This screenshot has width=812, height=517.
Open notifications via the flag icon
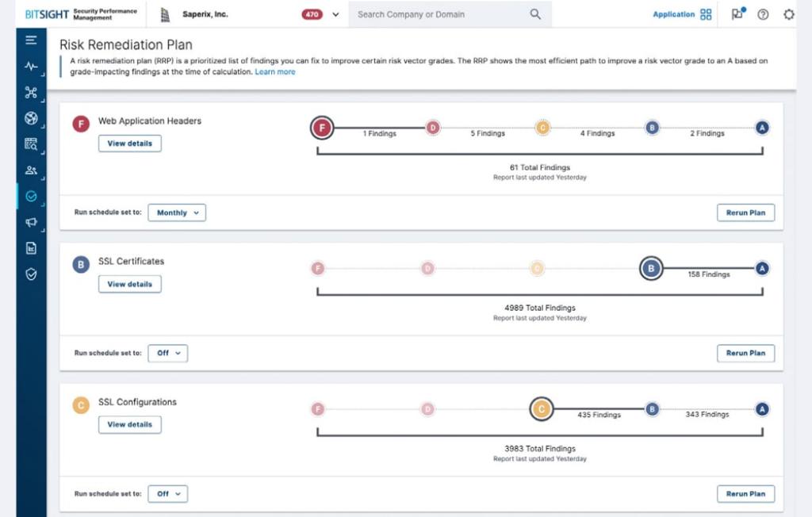click(x=737, y=13)
